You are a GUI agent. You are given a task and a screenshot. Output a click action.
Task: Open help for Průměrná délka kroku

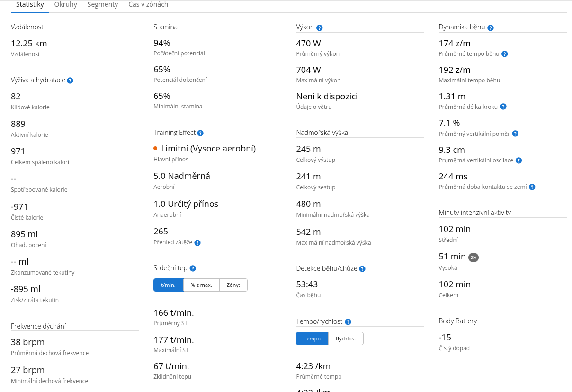coord(503,107)
